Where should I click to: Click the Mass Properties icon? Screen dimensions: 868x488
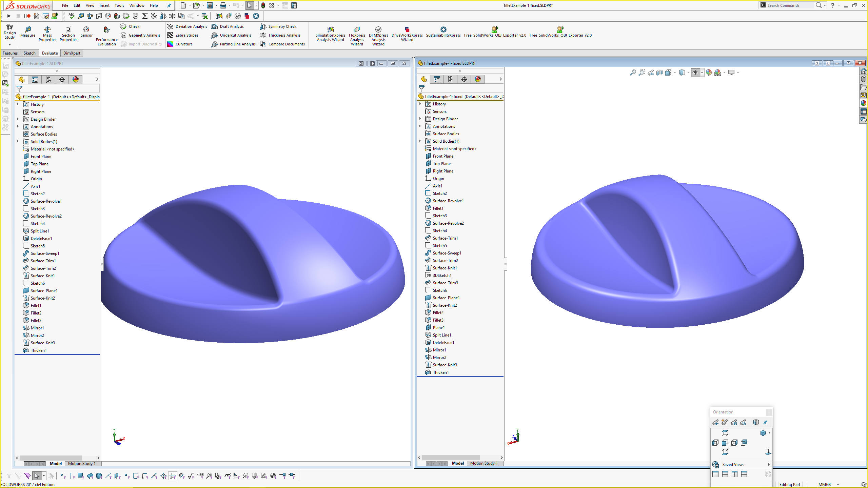coord(48,30)
